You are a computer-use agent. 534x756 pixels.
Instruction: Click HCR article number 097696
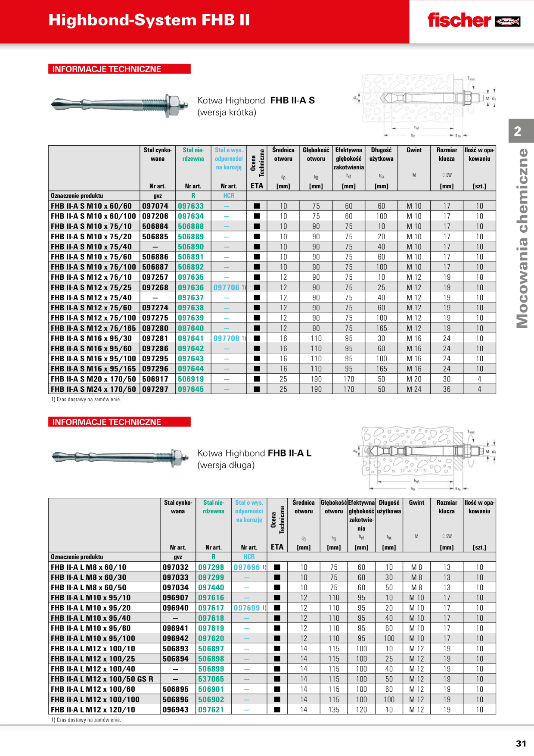pyautogui.click(x=247, y=567)
